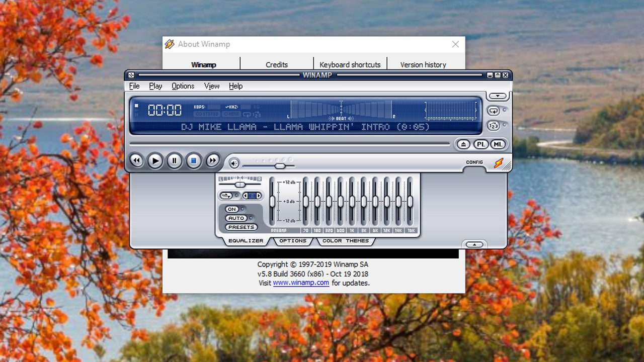The width and height of the screenshot is (644, 362).
Task: Decrease crossfade seconds with left arrow
Action: click(245, 196)
